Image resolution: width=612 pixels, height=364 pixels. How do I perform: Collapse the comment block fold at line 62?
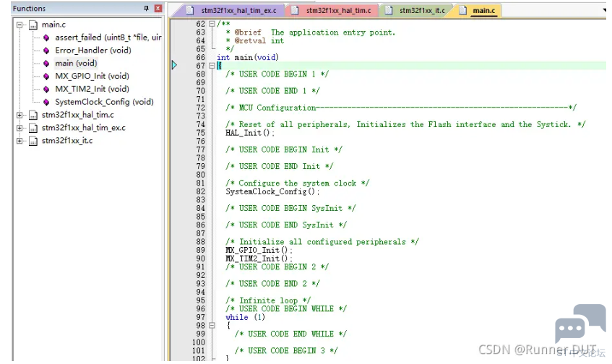point(212,24)
